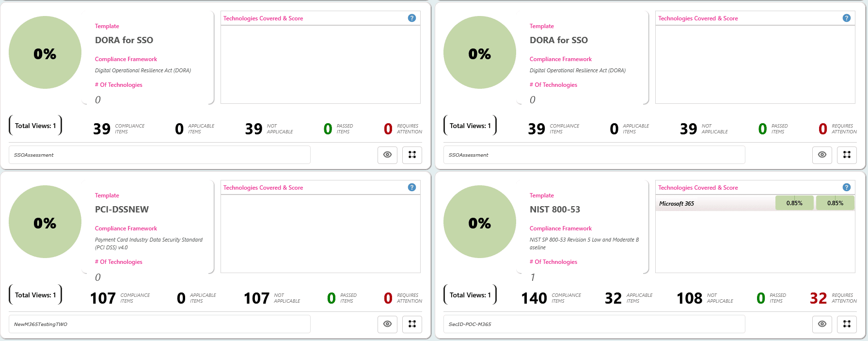Click the 140 Compliance Items count
The width and height of the screenshot is (868, 341).
coord(534,298)
